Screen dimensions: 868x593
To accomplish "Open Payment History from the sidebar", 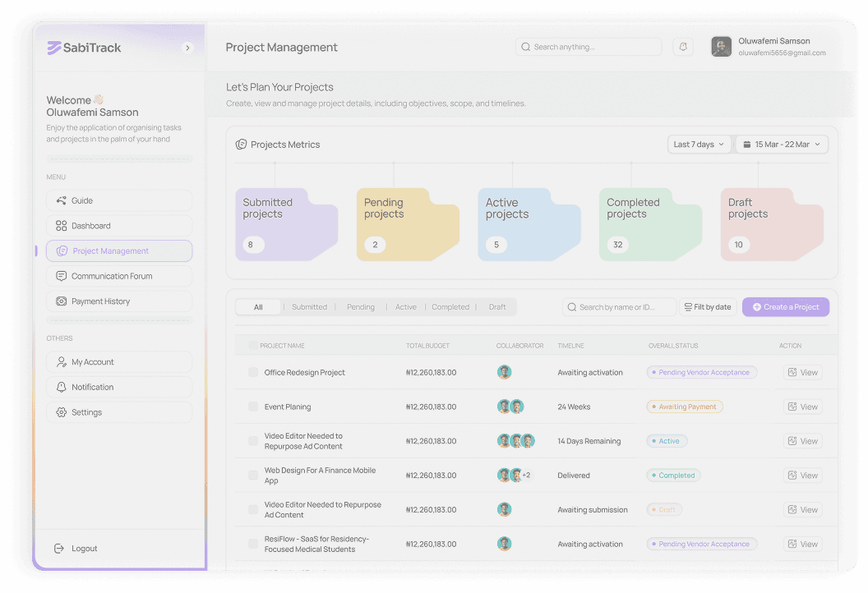I will [61, 301].
